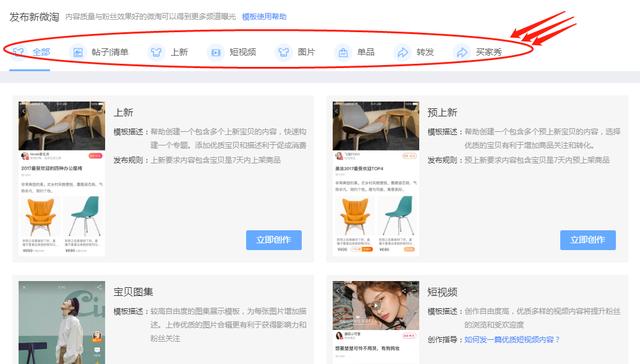
Task: Click the bag icon beside 单品
Action: [x=343, y=52]
